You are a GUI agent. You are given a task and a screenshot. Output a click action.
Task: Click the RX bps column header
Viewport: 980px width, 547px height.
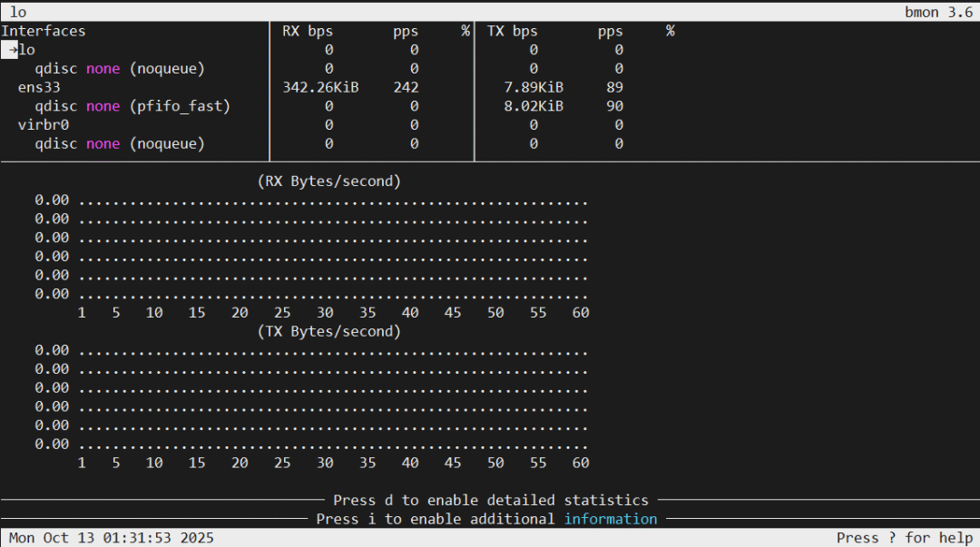coord(308,31)
